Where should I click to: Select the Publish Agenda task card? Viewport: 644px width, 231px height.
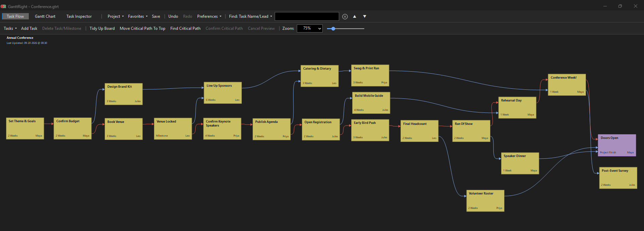tap(272, 129)
